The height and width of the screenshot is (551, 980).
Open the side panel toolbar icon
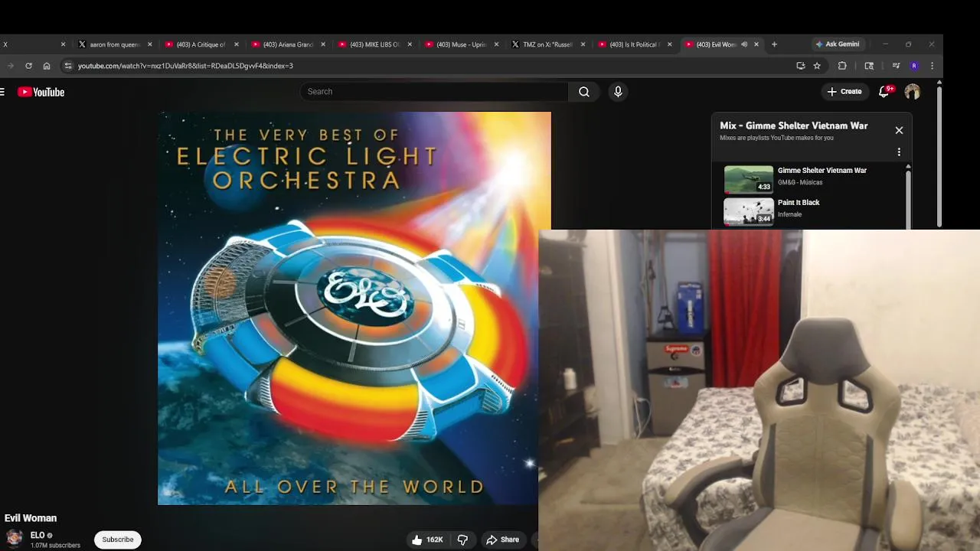point(869,66)
